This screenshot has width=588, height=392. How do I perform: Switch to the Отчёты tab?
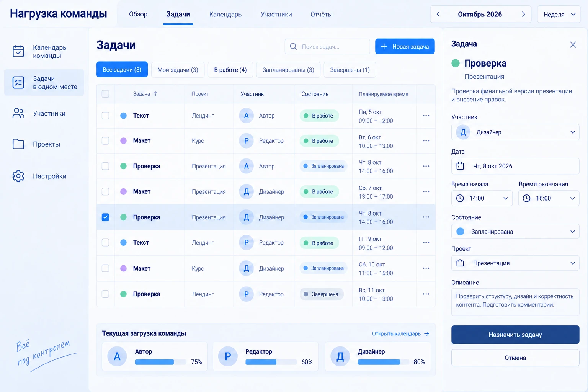pos(322,14)
